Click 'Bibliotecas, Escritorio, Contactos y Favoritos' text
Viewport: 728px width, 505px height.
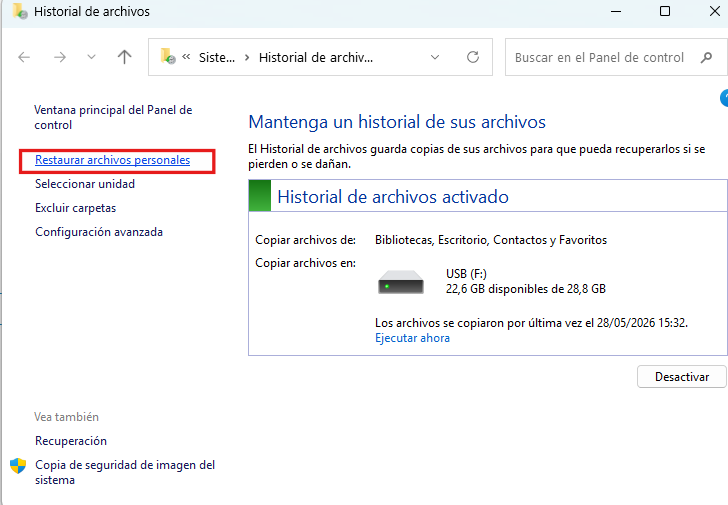[491, 240]
